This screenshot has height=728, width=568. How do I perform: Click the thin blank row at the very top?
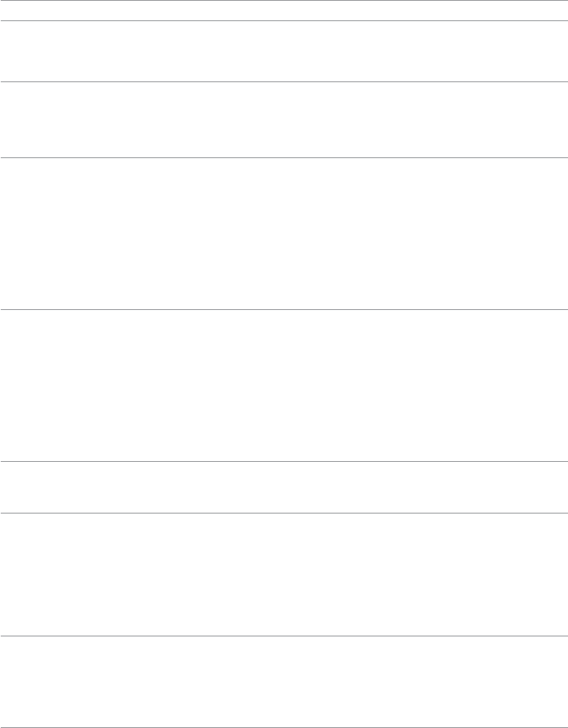(x=284, y=10)
